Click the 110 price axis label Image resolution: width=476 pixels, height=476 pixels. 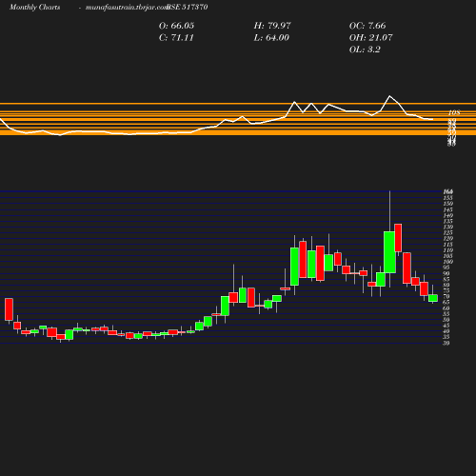(447, 250)
